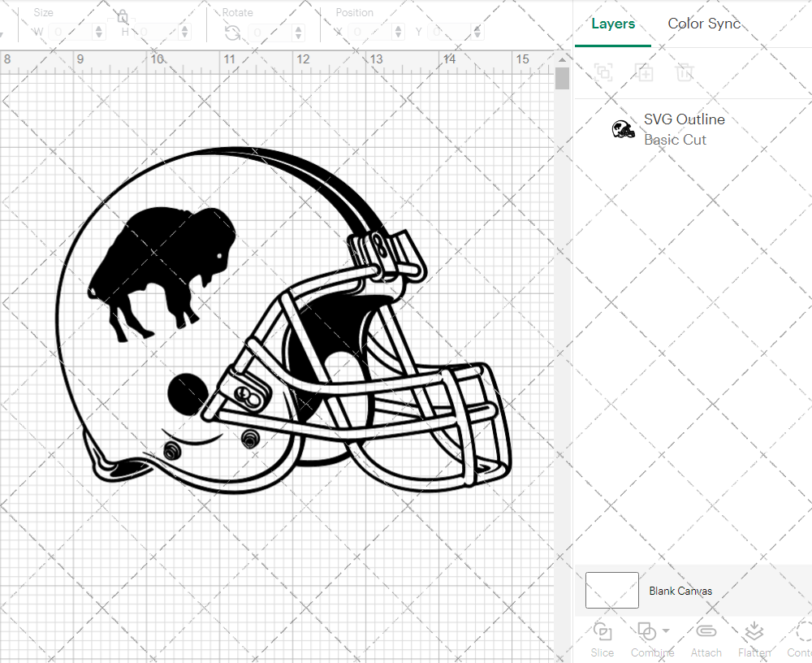Click the Contour tool icon
This screenshot has height=663, width=812.
pyautogui.click(x=802, y=632)
